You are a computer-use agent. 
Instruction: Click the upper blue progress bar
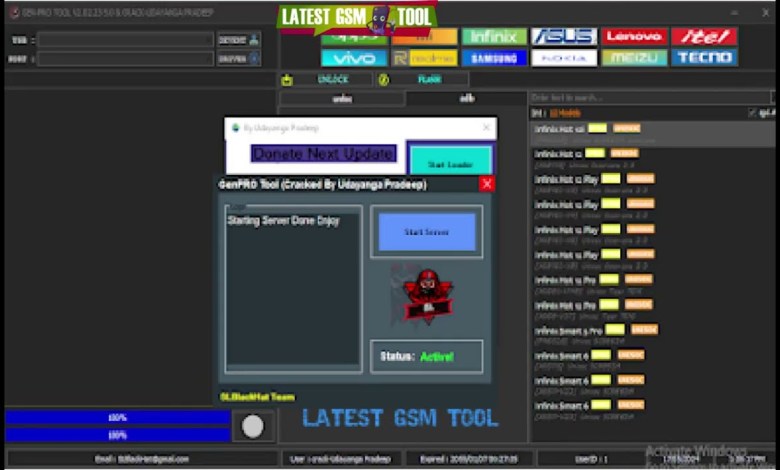[117, 417]
